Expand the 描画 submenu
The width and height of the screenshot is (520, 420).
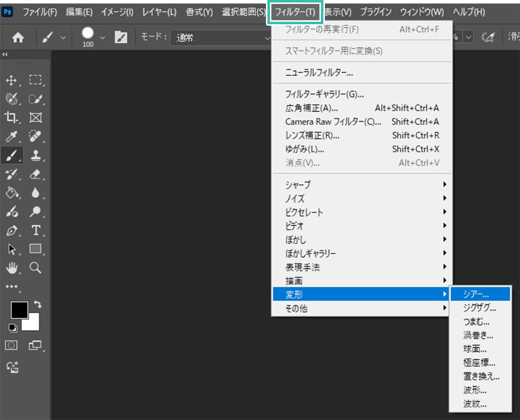(x=362, y=281)
